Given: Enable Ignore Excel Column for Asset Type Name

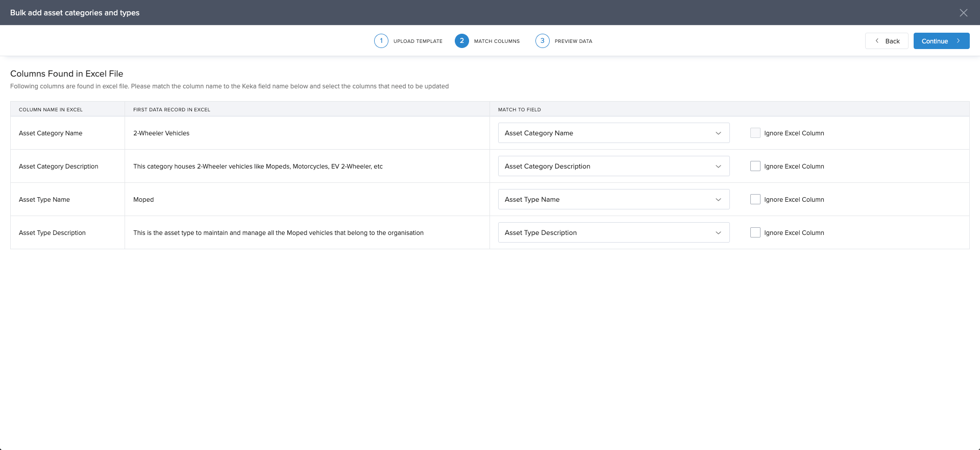Looking at the screenshot, I should tap(755, 199).
